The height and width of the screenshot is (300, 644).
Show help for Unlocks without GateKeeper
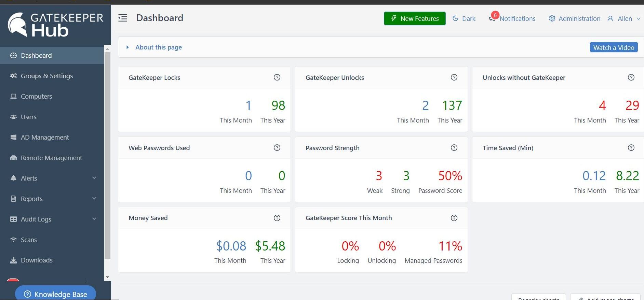[x=631, y=77]
